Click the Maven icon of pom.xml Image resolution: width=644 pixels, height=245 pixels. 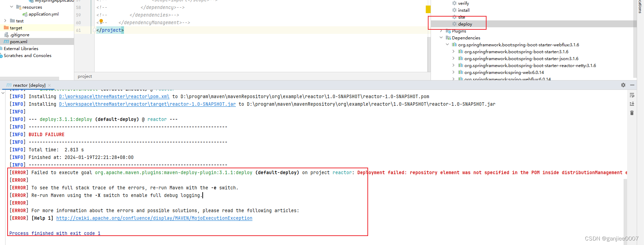(x=6, y=42)
